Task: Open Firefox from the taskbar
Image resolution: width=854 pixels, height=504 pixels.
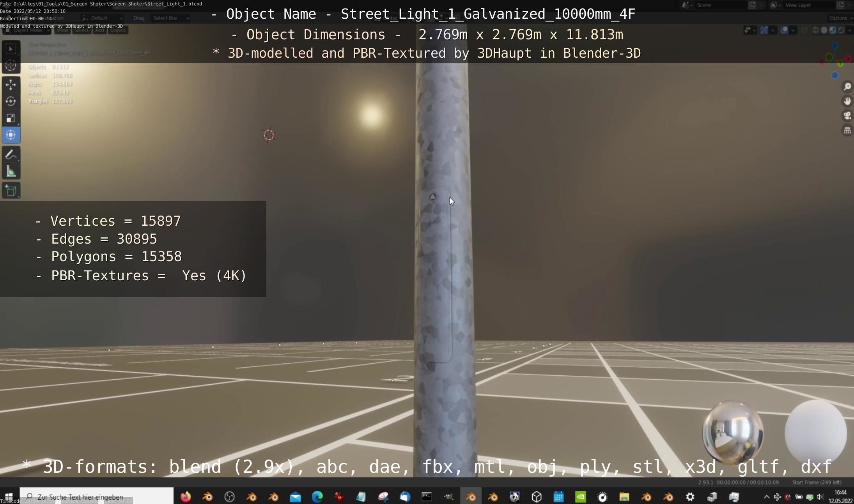Action: tap(186, 497)
